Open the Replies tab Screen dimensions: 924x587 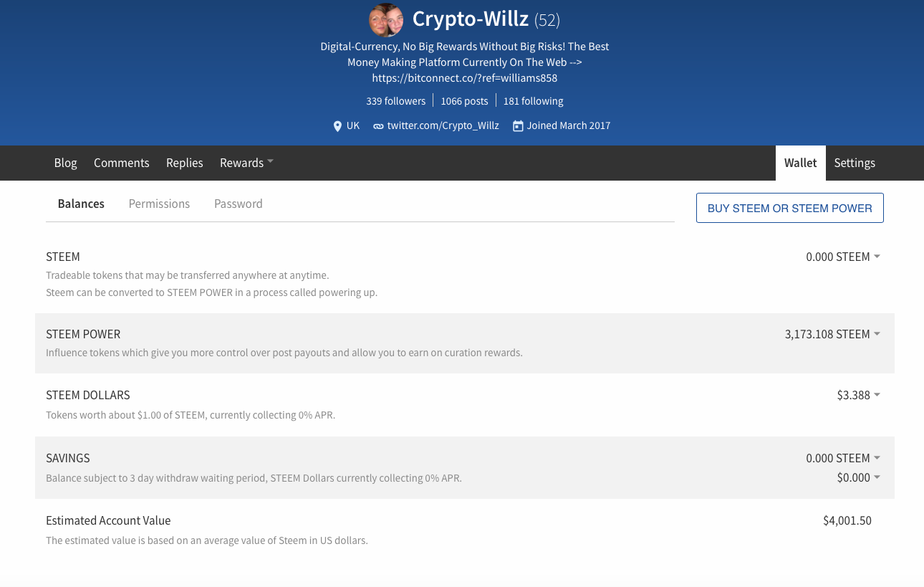[x=185, y=163]
